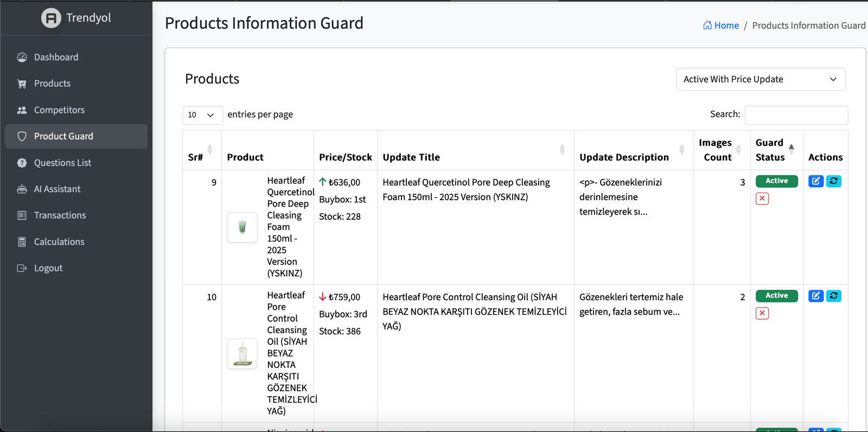The width and height of the screenshot is (868, 432).
Task: Click the Transactions list icon
Action: pos(22,215)
